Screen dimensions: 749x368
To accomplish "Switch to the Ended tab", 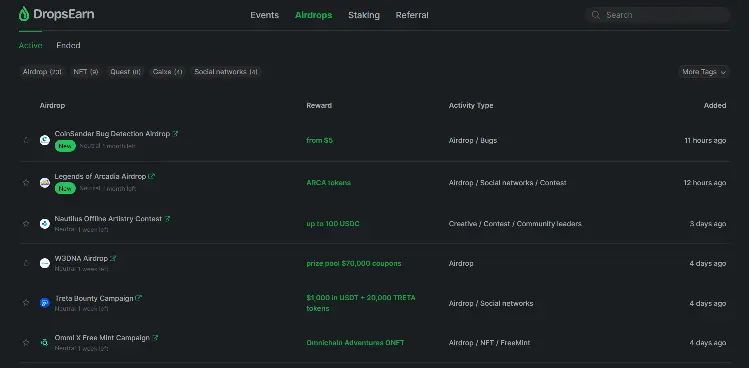I will click(x=68, y=45).
